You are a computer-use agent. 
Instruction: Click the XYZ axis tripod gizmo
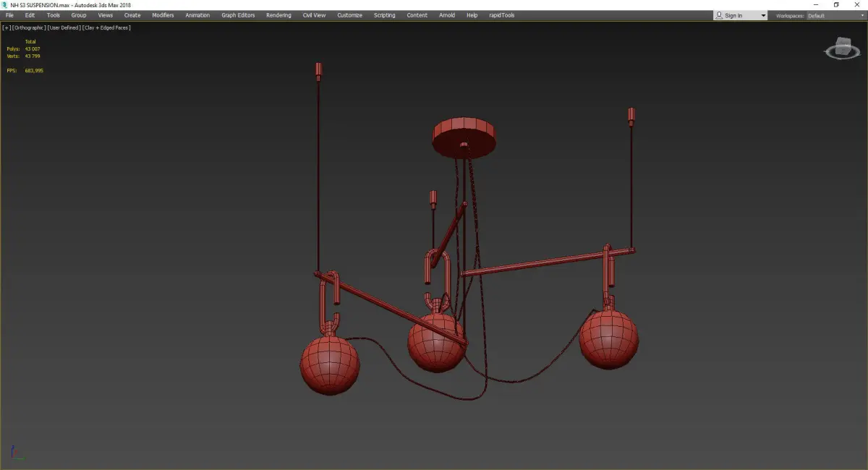coord(17,453)
